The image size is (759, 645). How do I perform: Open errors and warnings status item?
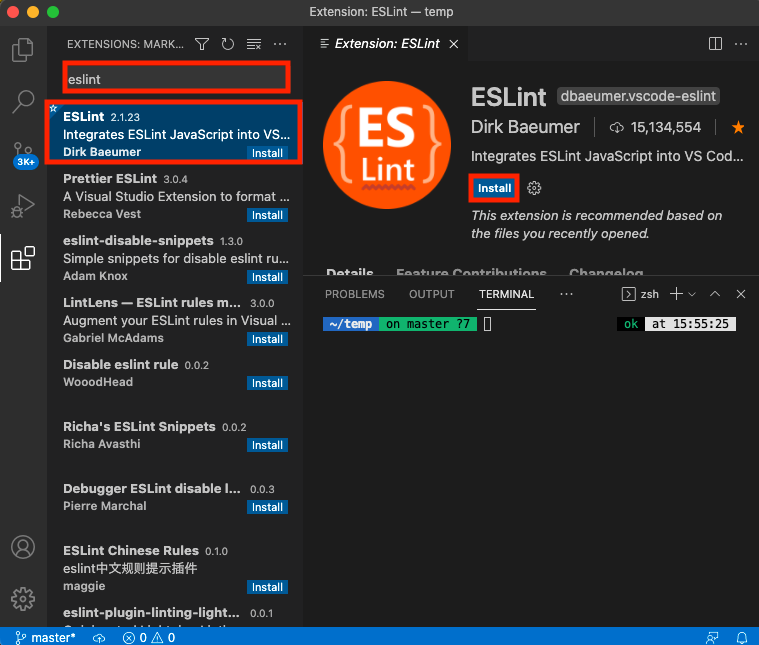[149, 638]
